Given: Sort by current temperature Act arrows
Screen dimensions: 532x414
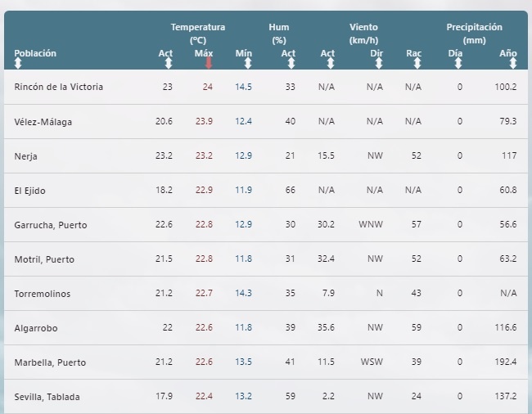Looking at the screenshot, I should [x=169, y=63].
